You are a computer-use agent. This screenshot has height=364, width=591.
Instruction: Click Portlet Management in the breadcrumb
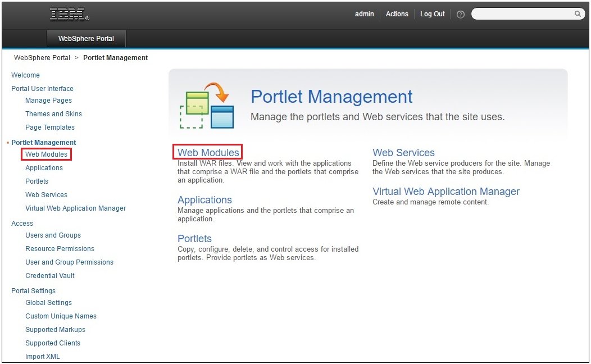click(x=115, y=58)
